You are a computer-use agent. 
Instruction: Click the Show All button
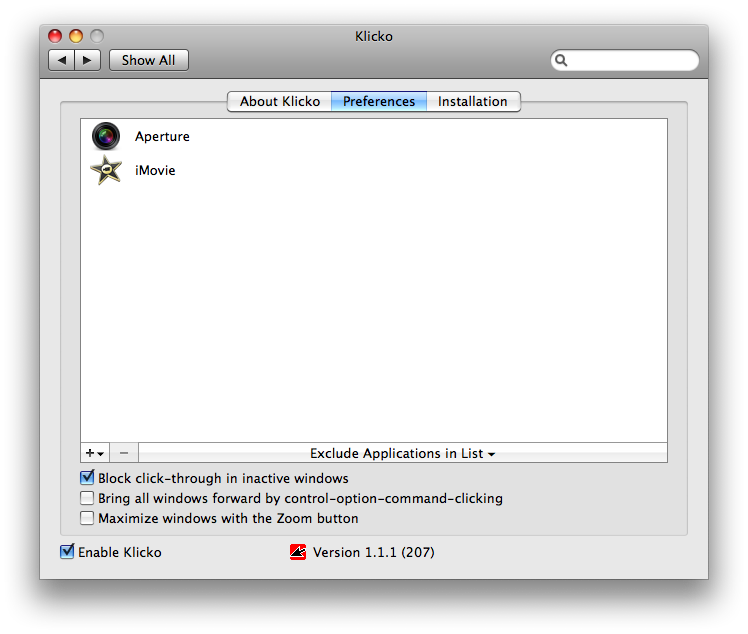coord(149,60)
